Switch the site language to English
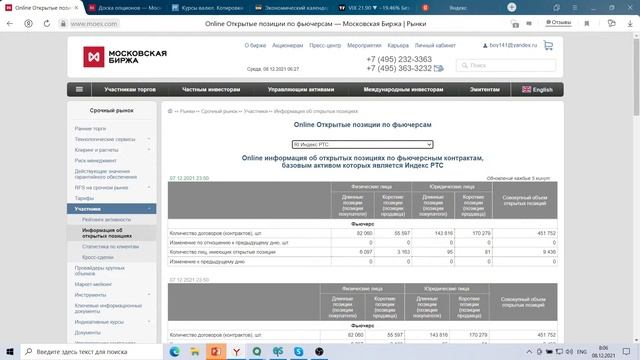The width and height of the screenshot is (640, 360). [x=537, y=89]
